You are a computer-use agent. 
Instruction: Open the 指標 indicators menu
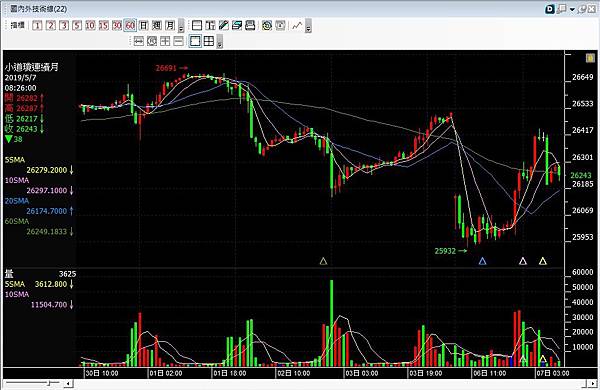[x=18, y=26]
